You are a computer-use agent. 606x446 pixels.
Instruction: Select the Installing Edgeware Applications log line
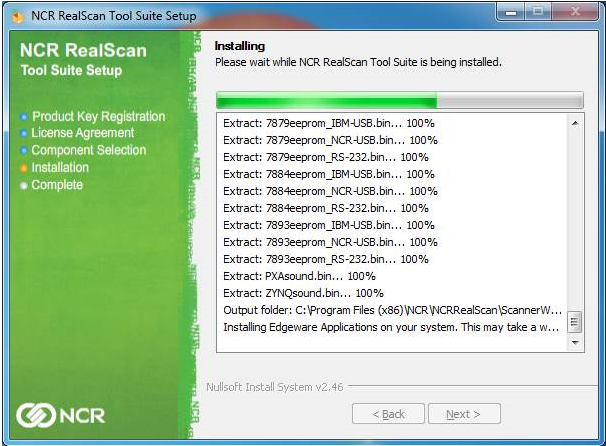(391, 327)
